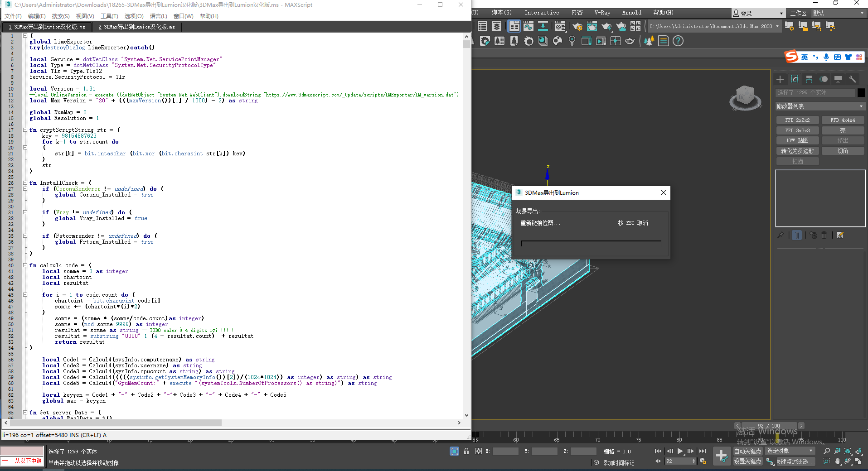Switch to the Create plus panel
This screenshot has width=868, height=471.
[x=780, y=79]
